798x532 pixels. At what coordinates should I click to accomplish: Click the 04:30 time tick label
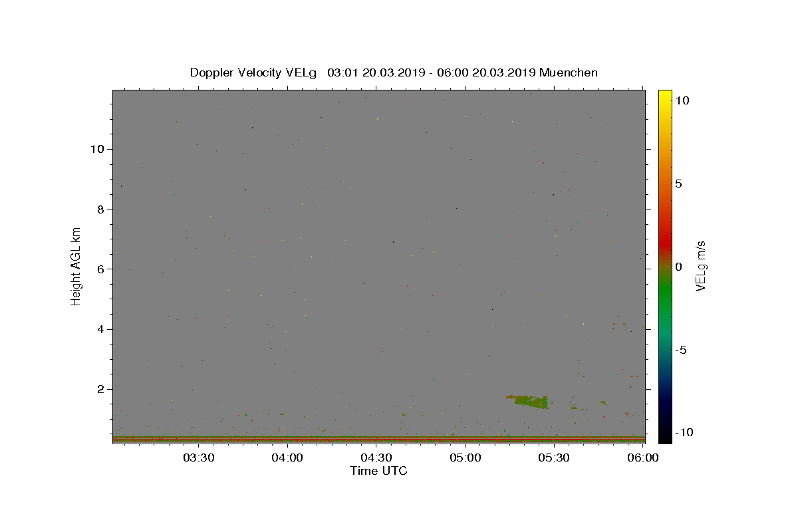click(x=376, y=458)
